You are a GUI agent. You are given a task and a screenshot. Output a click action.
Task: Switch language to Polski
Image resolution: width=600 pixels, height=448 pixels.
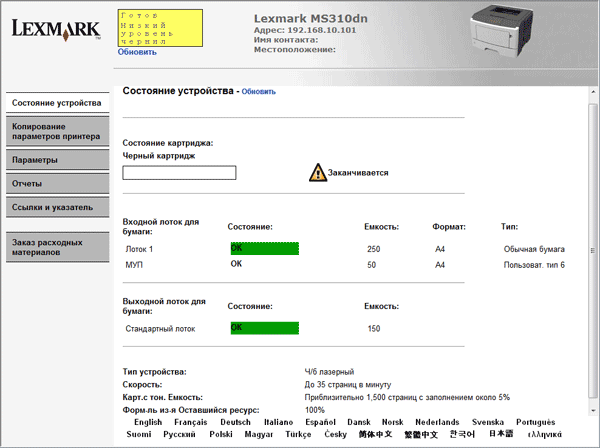(221, 434)
